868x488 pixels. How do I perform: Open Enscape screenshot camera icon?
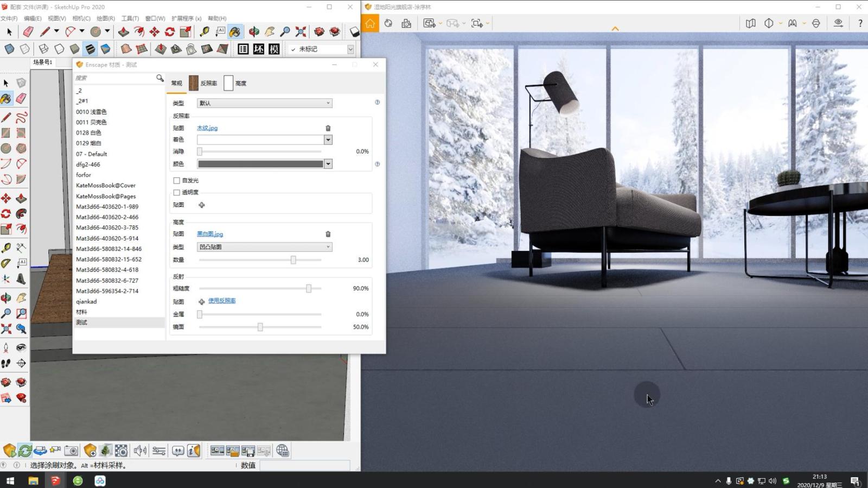tap(71, 451)
